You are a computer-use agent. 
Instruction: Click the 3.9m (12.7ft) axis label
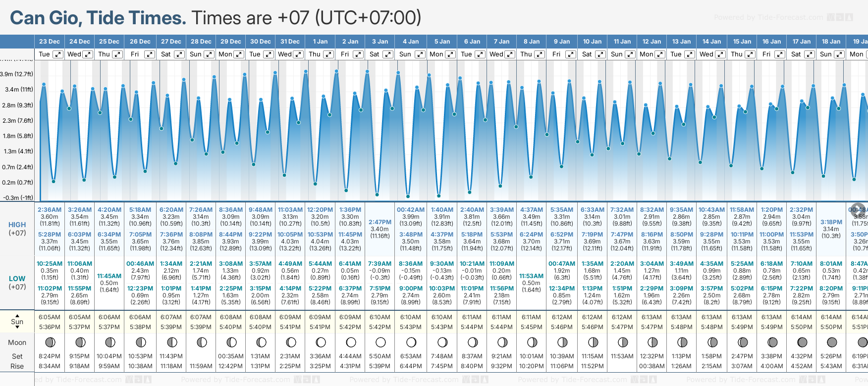pyautogui.click(x=17, y=74)
